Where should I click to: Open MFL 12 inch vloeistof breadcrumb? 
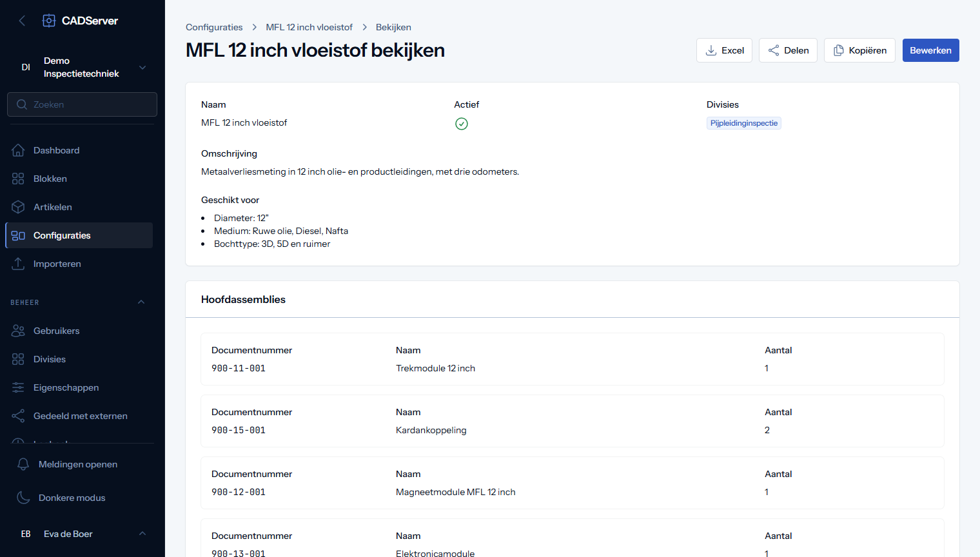point(309,27)
